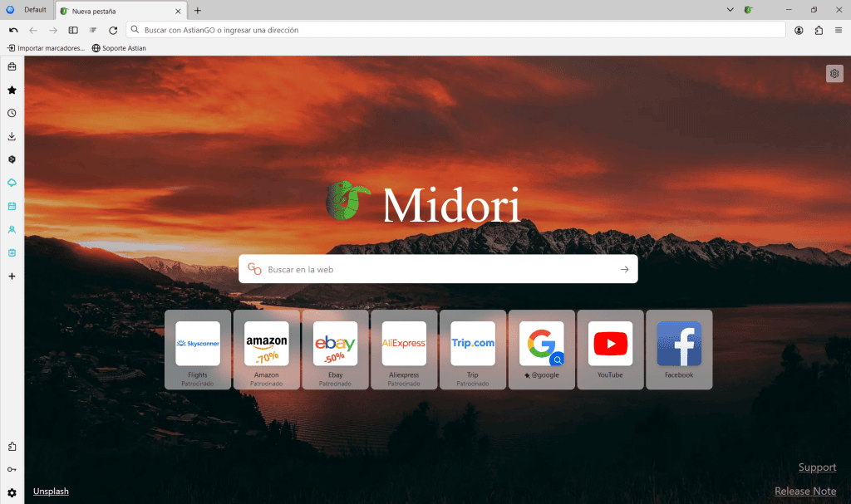Viewport: 851px width, 504px height.
Task: Open the Support link
Action: coord(817,467)
